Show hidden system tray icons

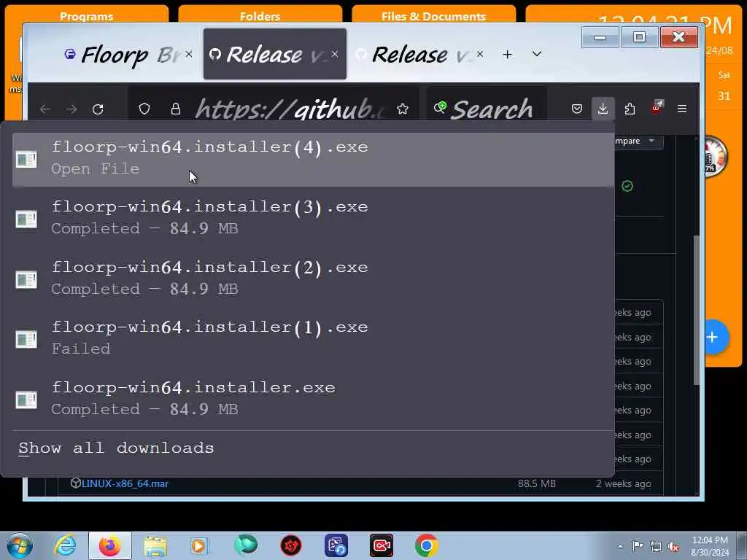tap(620, 546)
